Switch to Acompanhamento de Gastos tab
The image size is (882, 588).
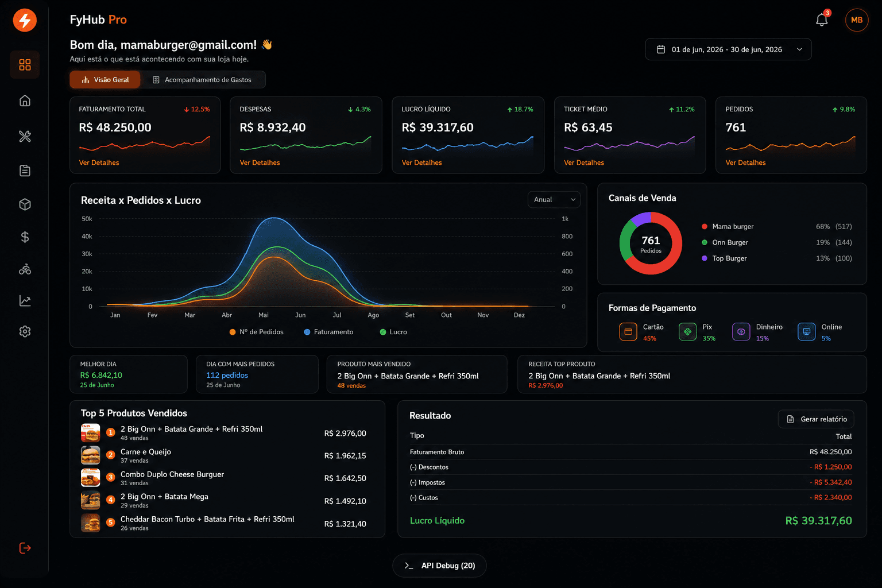[x=202, y=80]
